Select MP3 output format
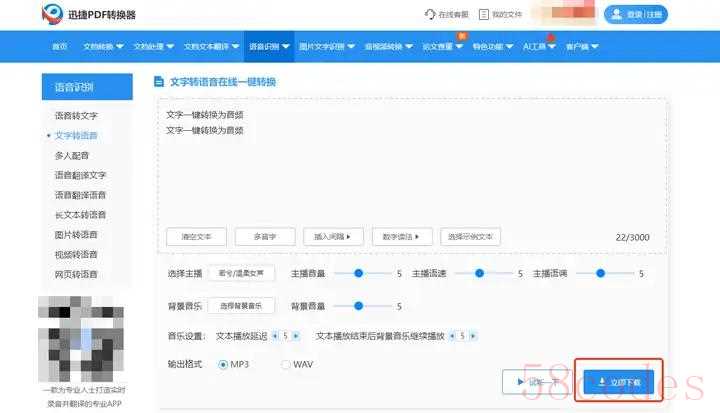720x413 pixels. pyautogui.click(x=223, y=364)
